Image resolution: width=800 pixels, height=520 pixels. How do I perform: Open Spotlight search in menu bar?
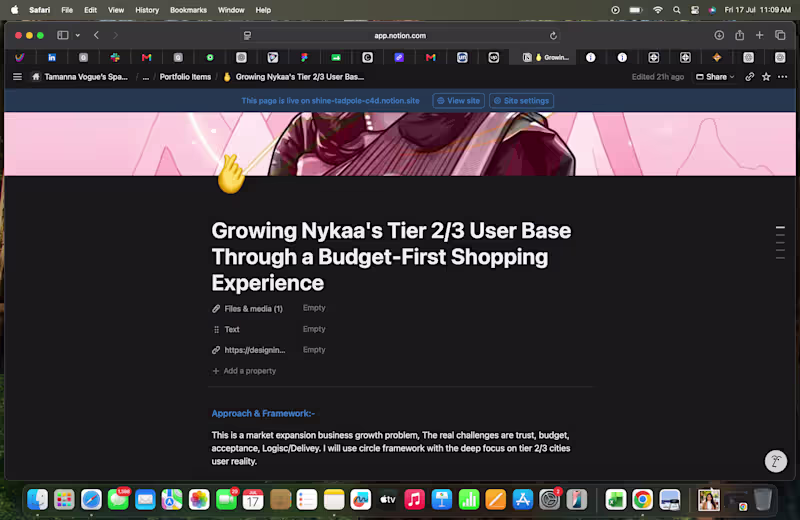point(677,10)
